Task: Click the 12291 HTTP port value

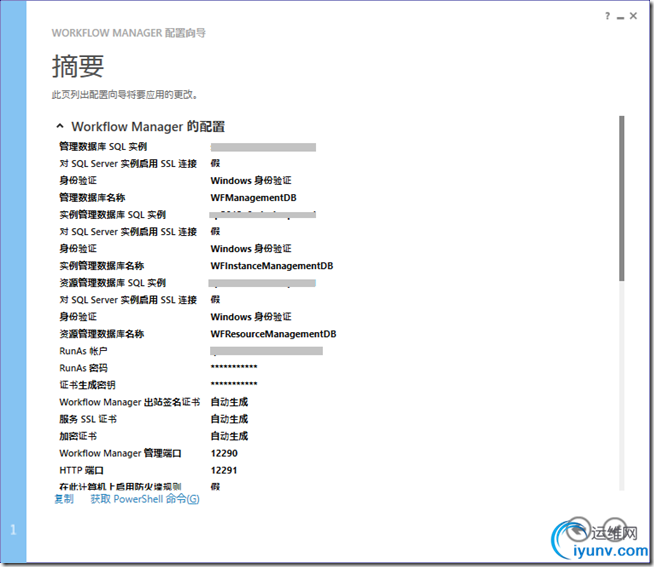Action: coord(224,470)
